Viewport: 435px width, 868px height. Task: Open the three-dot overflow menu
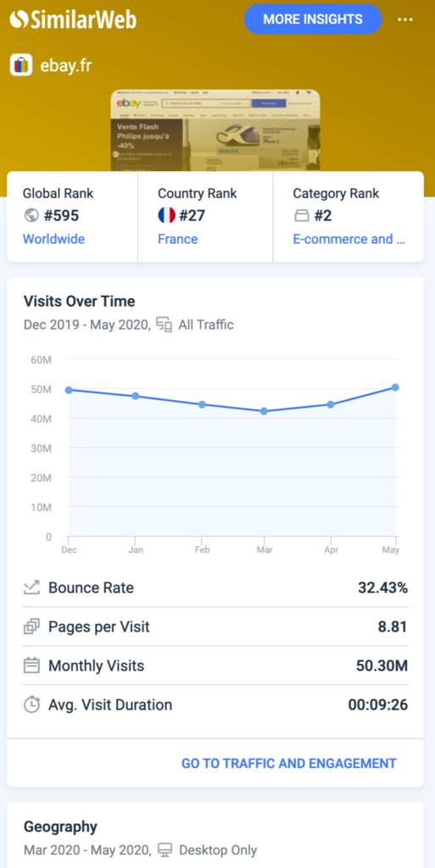click(405, 20)
